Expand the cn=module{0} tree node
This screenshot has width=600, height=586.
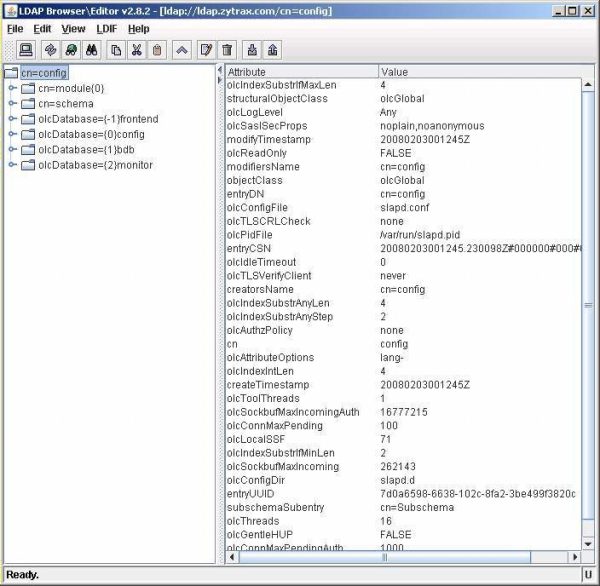tap(13, 88)
